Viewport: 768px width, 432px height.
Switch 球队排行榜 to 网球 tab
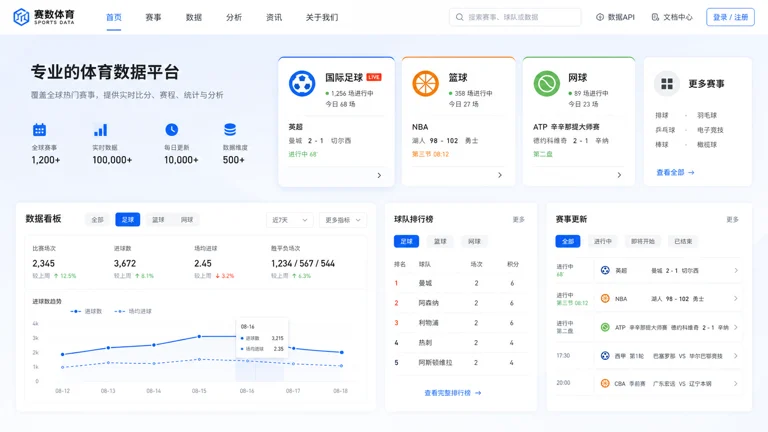[474, 241]
